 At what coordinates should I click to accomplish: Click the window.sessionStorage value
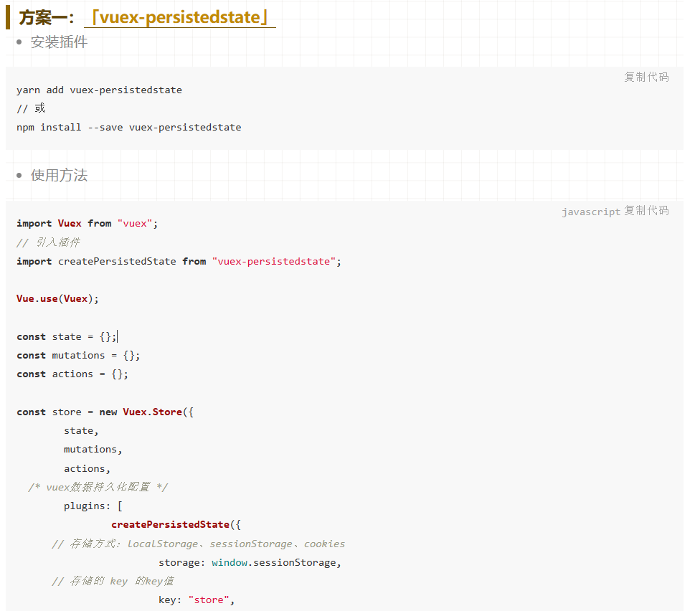pos(274,563)
